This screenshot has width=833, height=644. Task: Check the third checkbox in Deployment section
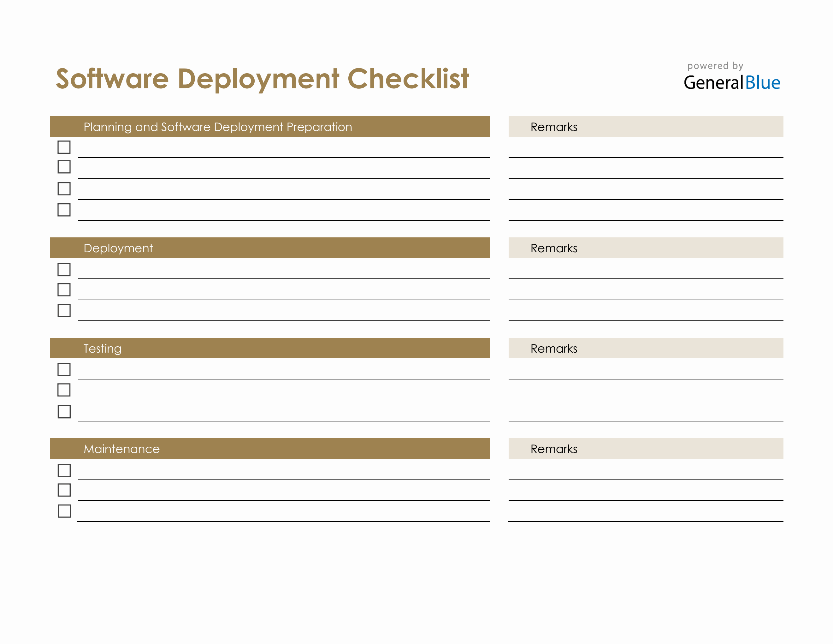coord(64,311)
